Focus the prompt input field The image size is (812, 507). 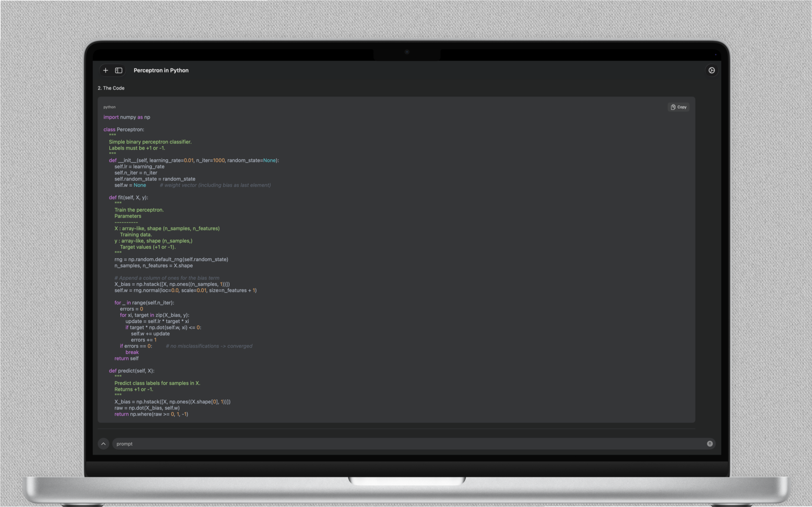pyautogui.click(x=403, y=444)
